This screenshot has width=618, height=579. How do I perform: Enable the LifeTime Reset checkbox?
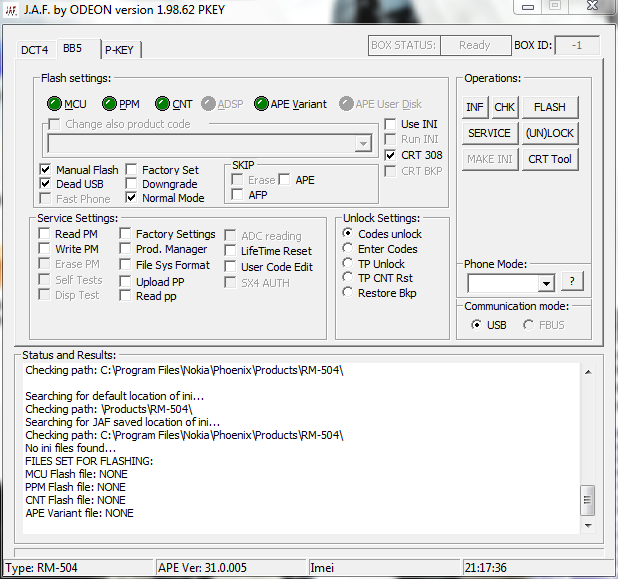(x=230, y=251)
